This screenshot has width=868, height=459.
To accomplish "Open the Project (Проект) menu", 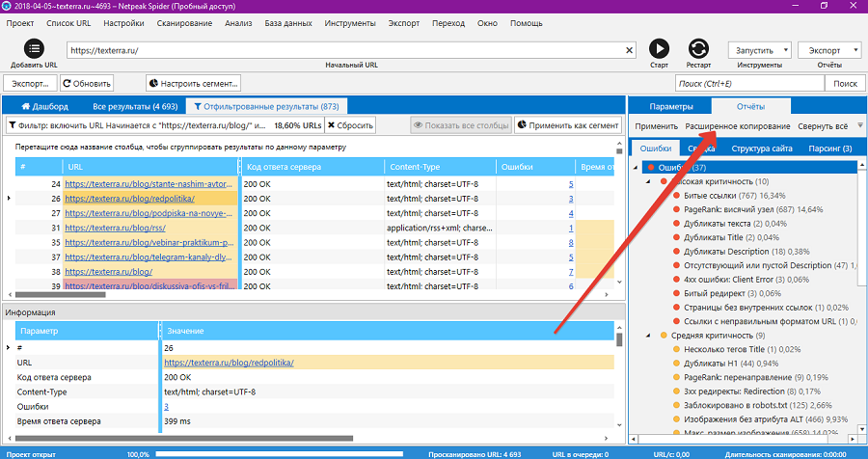I will coord(20,23).
